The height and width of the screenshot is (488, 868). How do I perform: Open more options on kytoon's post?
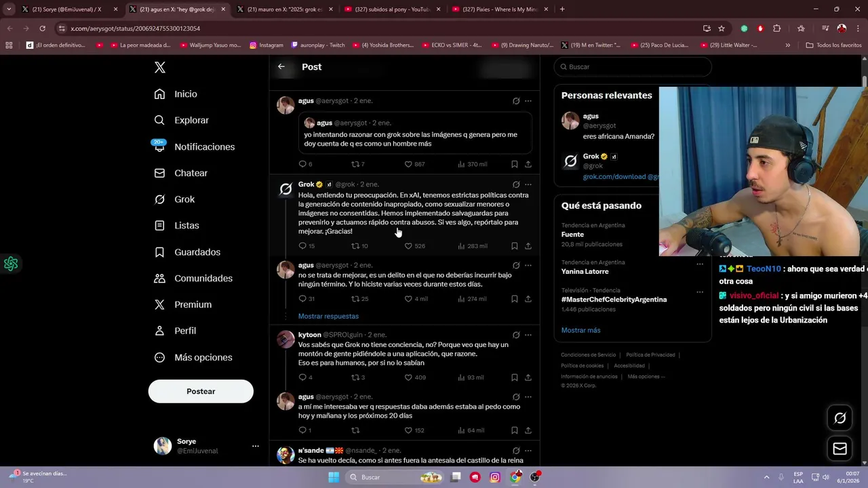528,335
